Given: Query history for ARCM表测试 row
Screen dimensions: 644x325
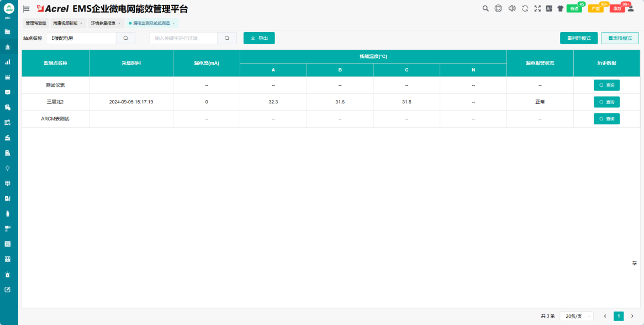Looking at the screenshot, I should (606, 119).
